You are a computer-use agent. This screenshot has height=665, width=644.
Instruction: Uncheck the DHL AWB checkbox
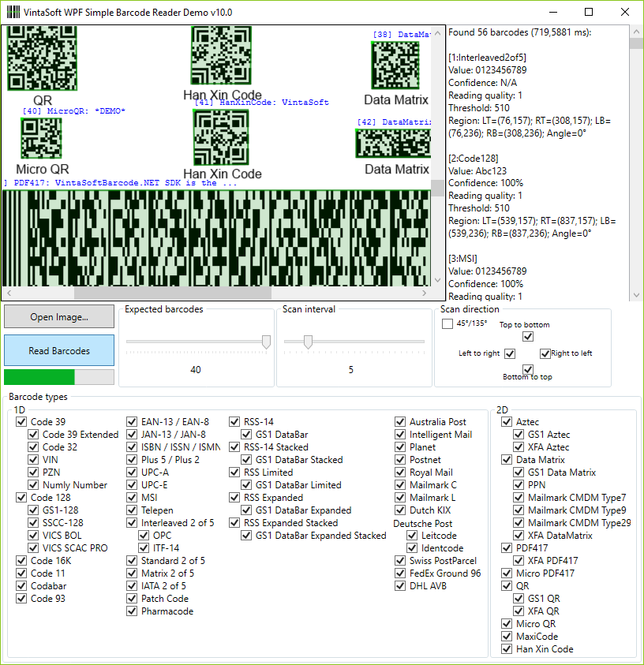(399, 585)
